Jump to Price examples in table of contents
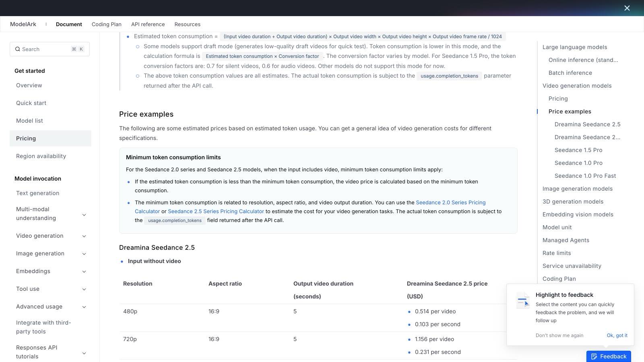 coord(570,111)
